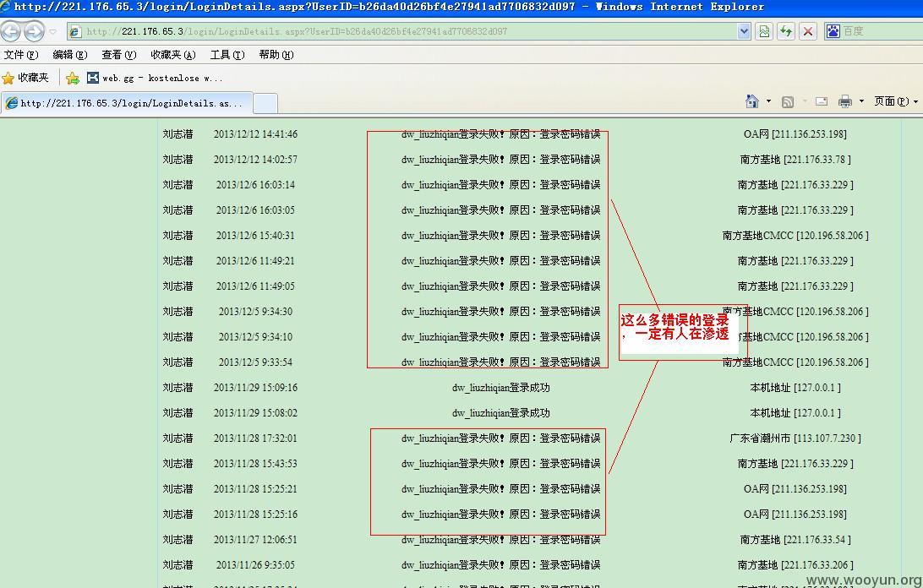
Task: Open the 页面(P) dropdown menu
Action: [895, 101]
